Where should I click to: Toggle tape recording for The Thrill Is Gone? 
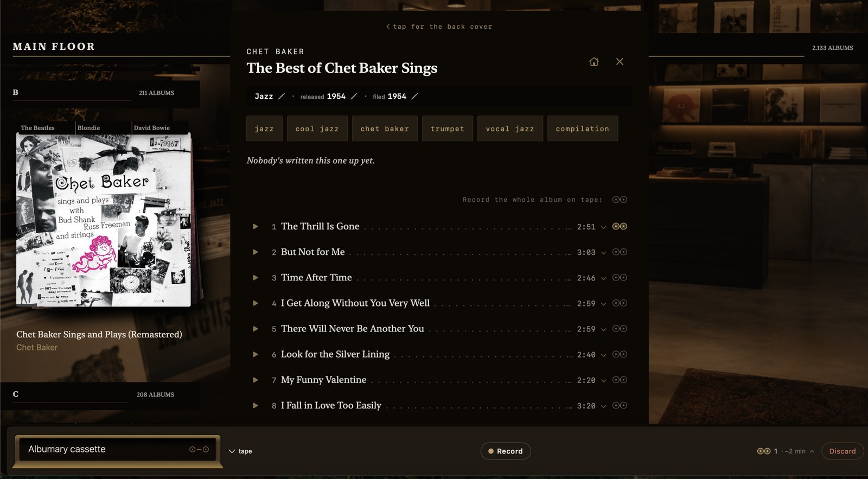click(x=620, y=226)
